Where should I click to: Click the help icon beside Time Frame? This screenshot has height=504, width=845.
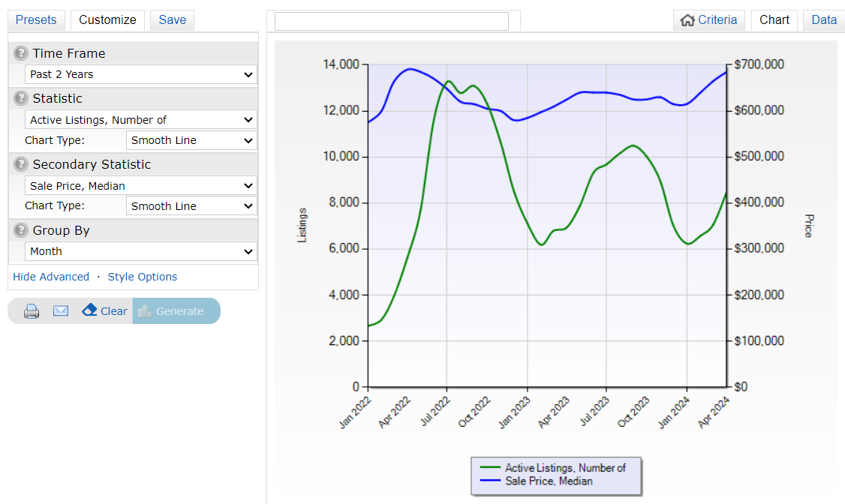[x=21, y=54]
